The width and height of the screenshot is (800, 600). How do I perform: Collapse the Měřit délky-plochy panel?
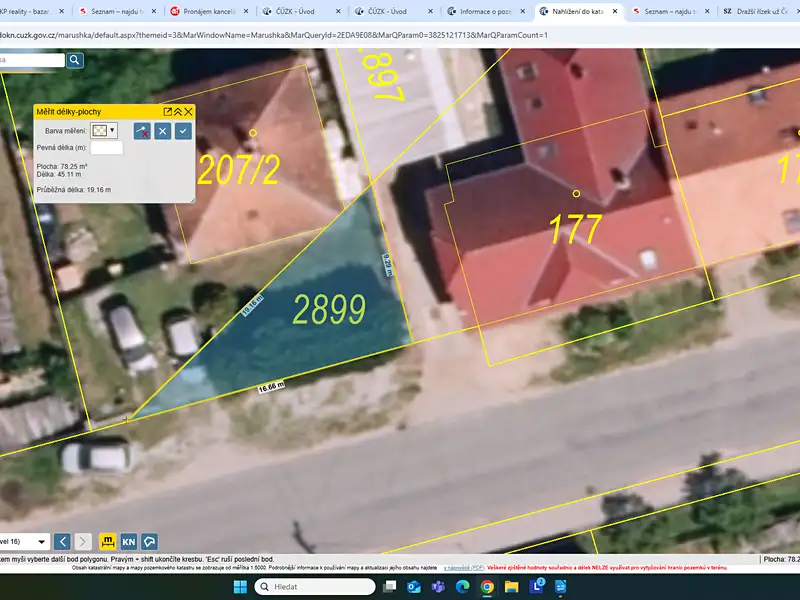click(178, 112)
